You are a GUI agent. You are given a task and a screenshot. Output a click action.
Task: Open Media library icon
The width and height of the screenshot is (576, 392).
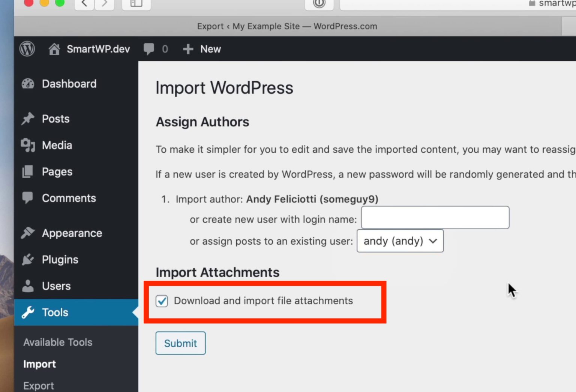click(28, 145)
